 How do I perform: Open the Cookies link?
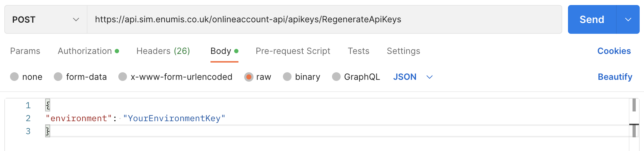tap(614, 51)
